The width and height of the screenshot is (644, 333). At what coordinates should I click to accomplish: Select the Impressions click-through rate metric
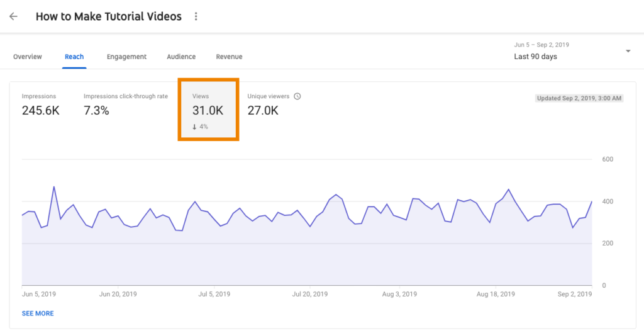(x=126, y=105)
